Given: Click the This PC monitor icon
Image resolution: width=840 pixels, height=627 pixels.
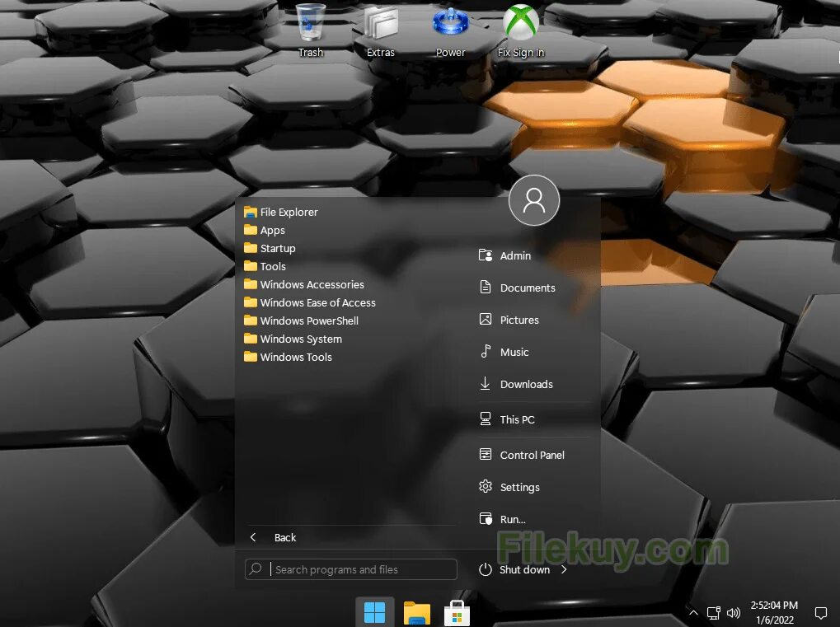Looking at the screenshot, I should point(486,419).
